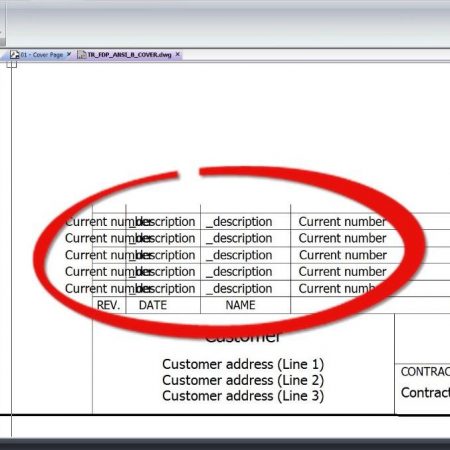Select the REV. column header text
The height and width of the screenshot is (450, 450).
[x=108, y=305]
